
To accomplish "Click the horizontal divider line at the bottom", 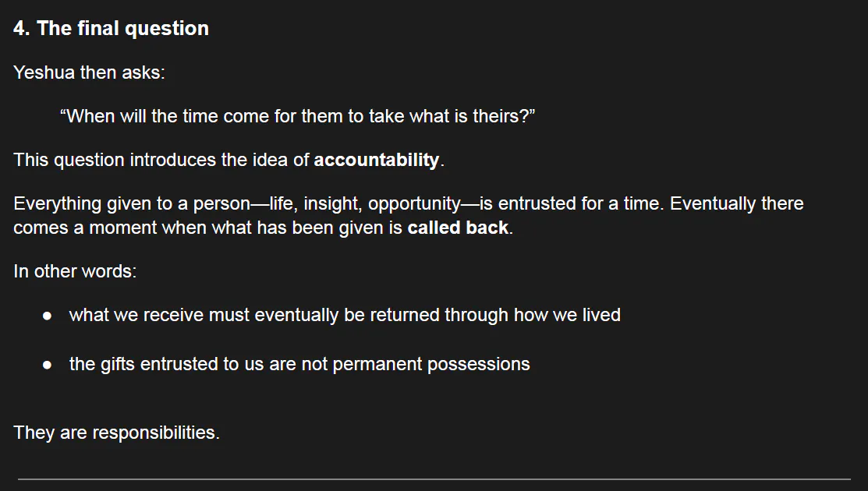I will point(434,479).
